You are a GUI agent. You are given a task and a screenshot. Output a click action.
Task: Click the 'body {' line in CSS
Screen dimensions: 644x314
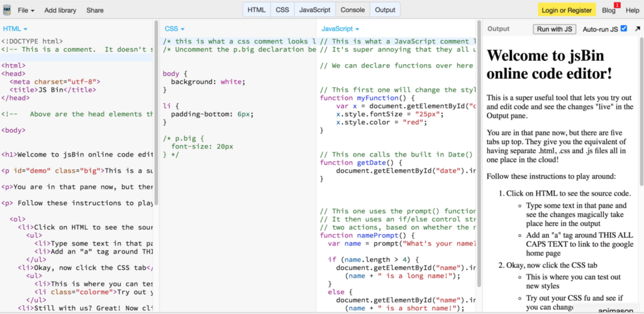click(175, 74)
